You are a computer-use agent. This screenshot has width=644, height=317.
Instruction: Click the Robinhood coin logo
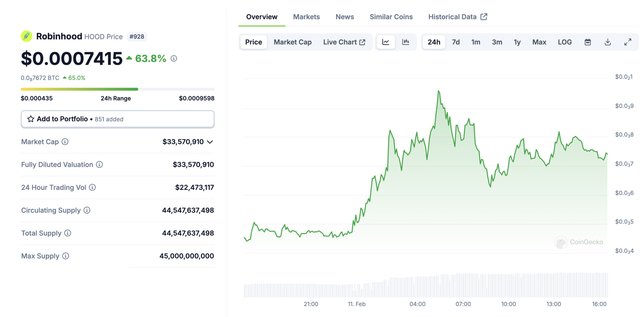pos(27,36)
